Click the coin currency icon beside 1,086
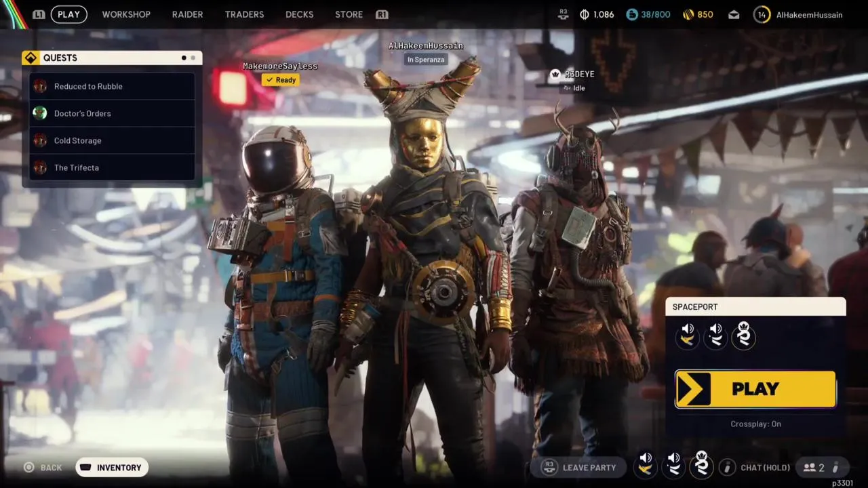 (x=585, y=14)
